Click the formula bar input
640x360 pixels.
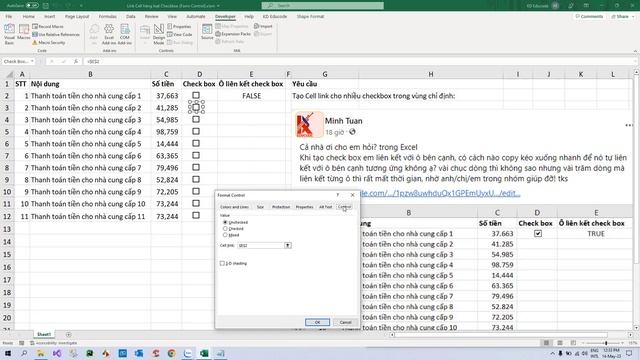tap(359, 61)
